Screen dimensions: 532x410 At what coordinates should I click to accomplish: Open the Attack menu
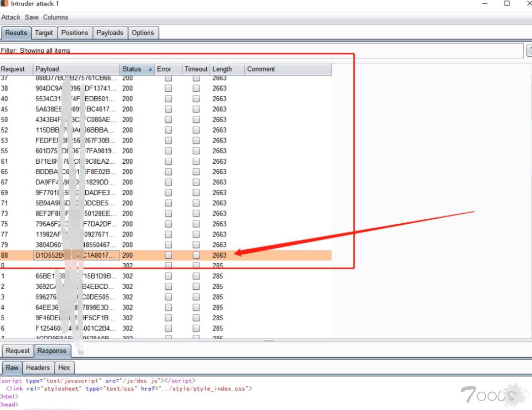pyautogui.click(x=11, y=17)
